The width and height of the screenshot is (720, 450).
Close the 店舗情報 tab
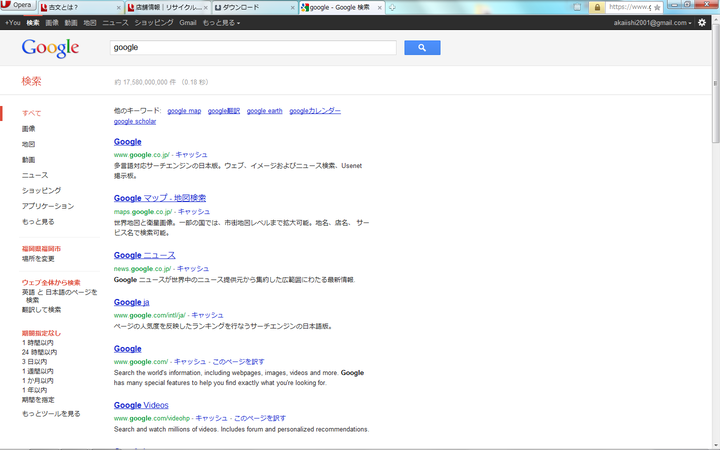205,8
